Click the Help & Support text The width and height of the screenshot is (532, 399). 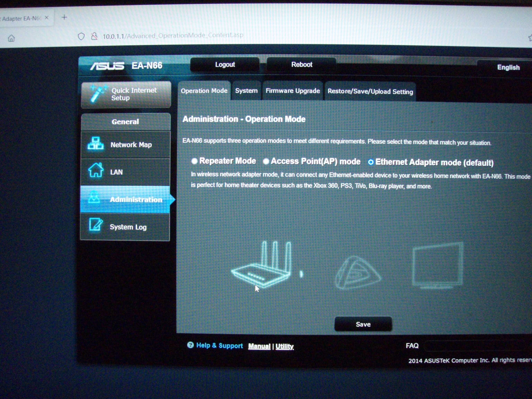pos(219,345)
